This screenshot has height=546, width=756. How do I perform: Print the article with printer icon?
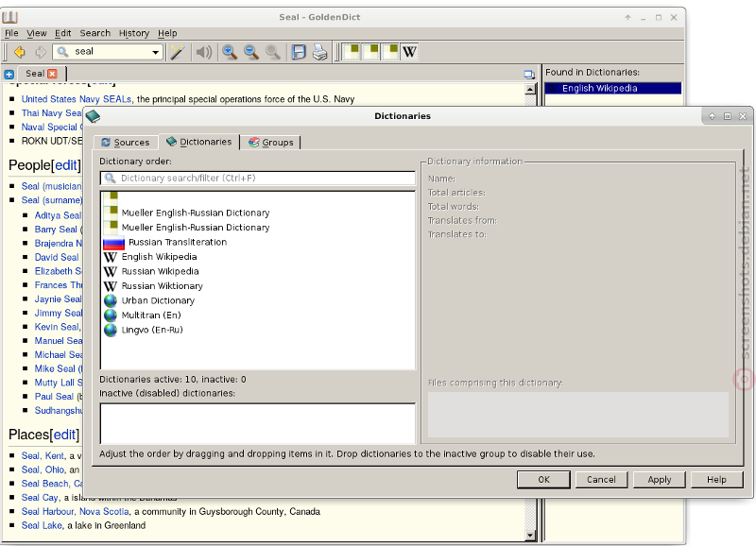coord(319,52)
